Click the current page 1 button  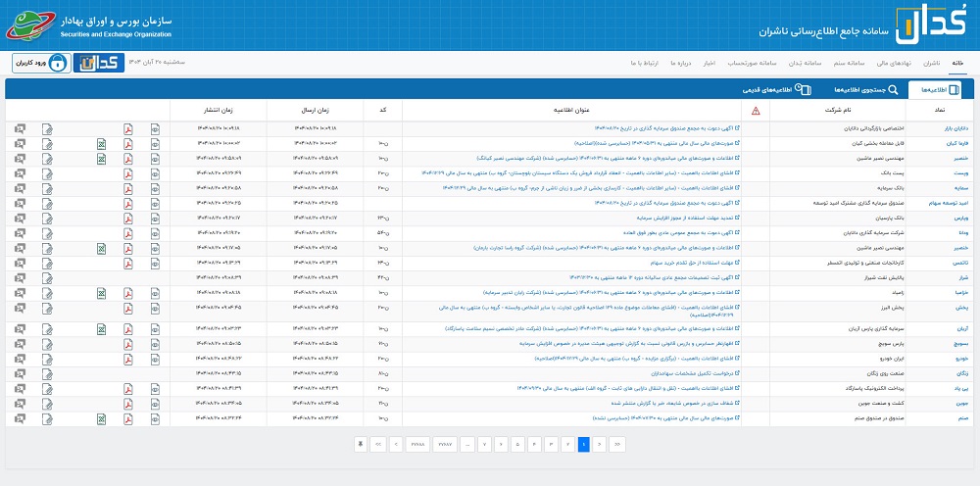tap(584, 444)
